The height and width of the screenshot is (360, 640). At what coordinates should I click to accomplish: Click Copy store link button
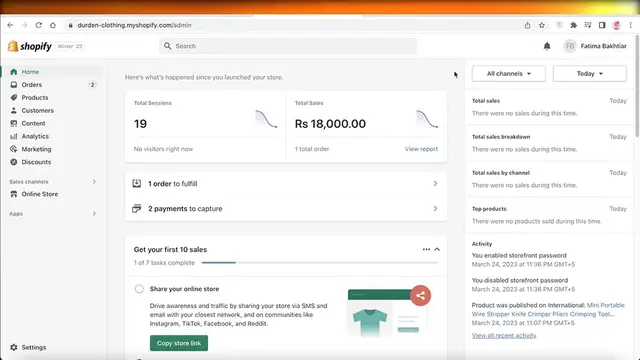[x=179, y=343]
